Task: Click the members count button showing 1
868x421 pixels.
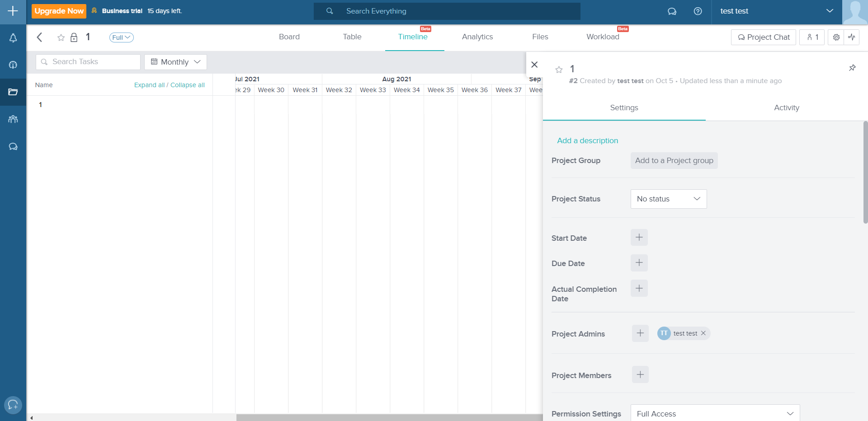Action: point(812,37)
